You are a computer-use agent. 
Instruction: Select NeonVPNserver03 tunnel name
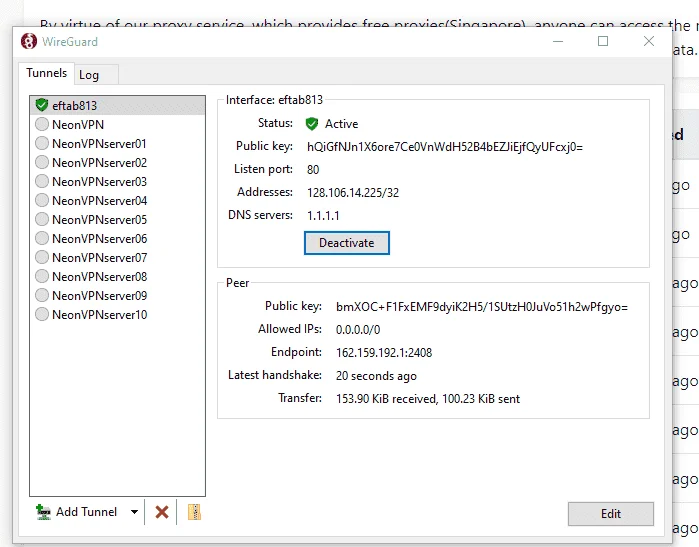coord(99,182)
